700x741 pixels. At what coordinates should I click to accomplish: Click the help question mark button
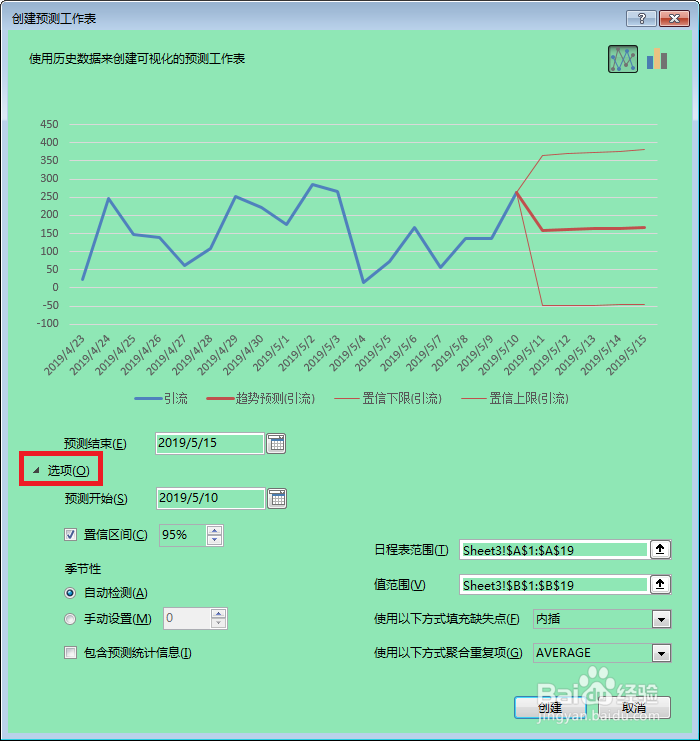(641, 18)
